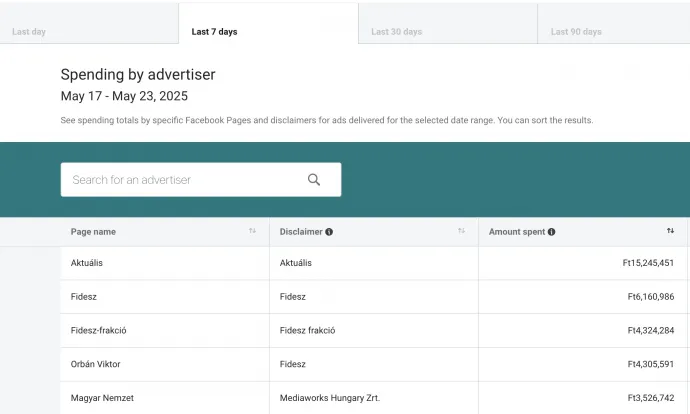
Task: Sort by Page name column arrows
Action: point(252,231)
